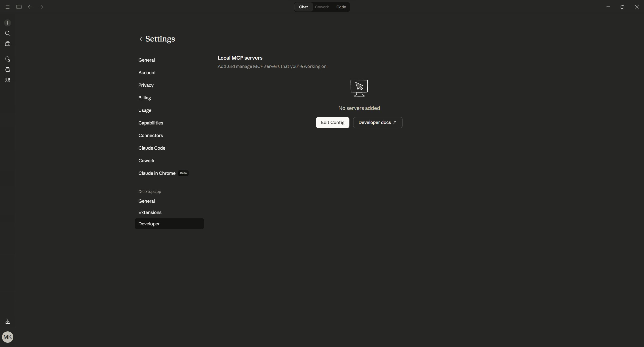The height and width of the screenshot is (347, 644).
Task: Navigate back using the back arrow
Action: [30, 7]
